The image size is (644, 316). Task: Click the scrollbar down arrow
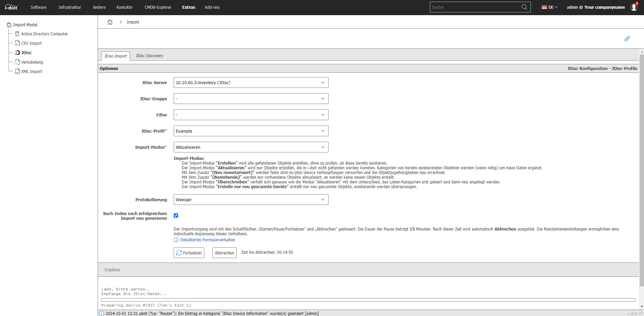click(x=642, y=307)
